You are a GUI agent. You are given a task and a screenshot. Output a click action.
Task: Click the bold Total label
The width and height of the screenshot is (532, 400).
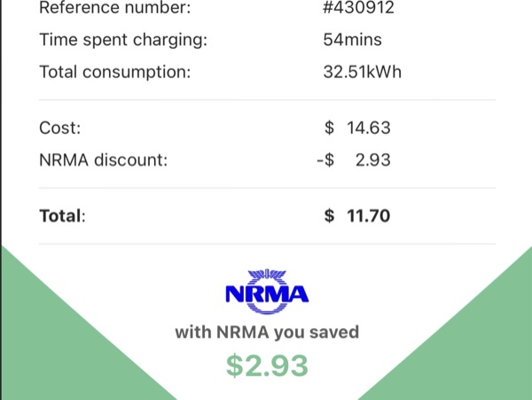point(62,216)
